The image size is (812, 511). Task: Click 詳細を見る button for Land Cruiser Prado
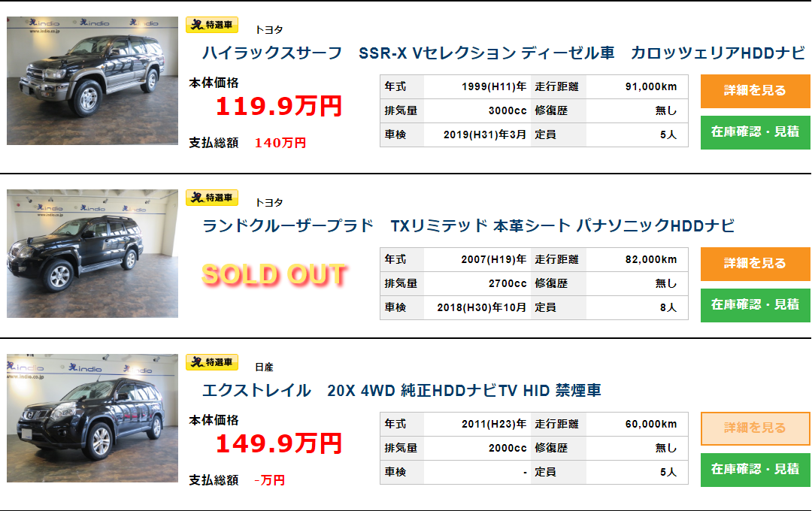755,264
